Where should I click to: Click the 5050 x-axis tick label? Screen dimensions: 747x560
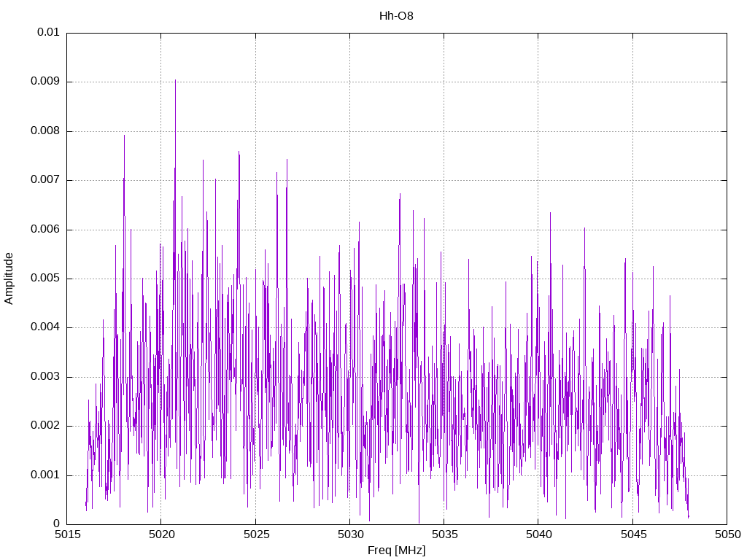pyautogui.click(x=727, y=534)
